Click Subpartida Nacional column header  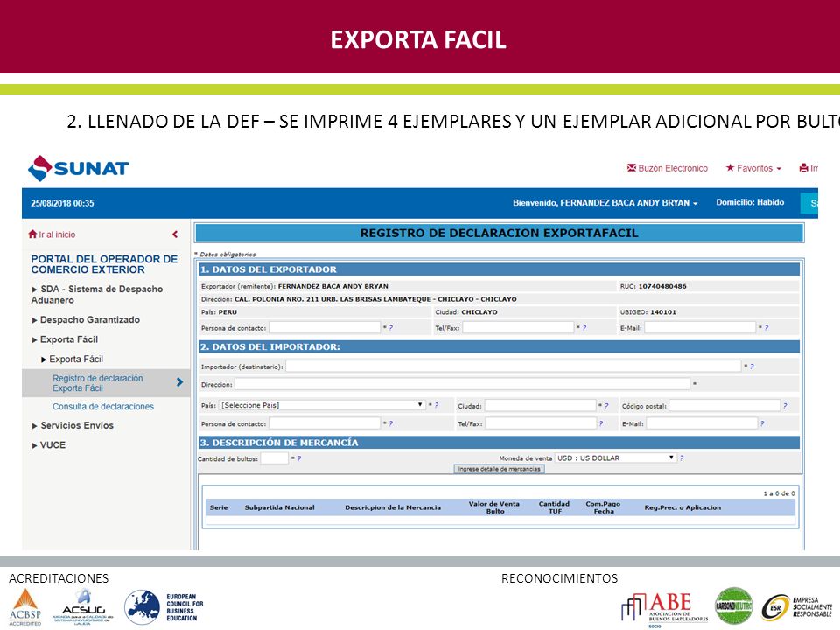click(x=280, y=507)
